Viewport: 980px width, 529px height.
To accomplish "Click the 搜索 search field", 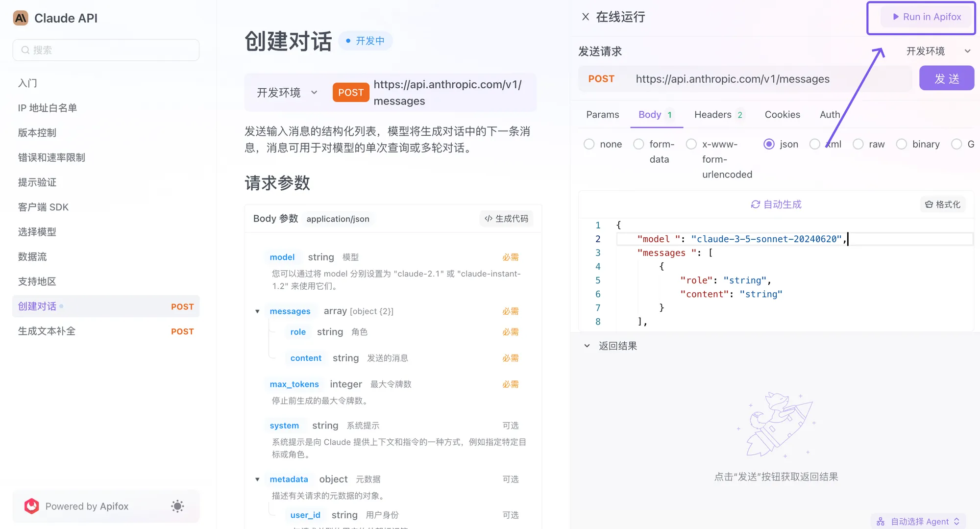I will [x=106, y=50].
